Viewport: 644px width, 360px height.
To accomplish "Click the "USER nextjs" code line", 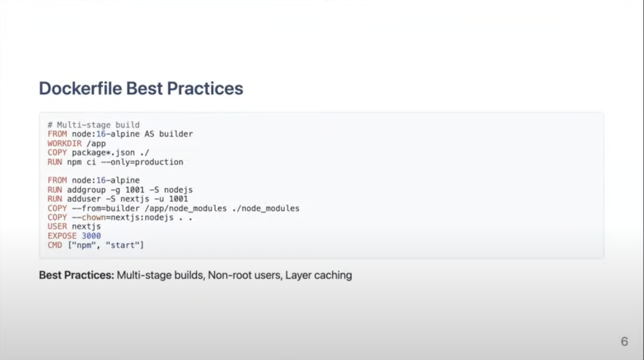I will 74,226.
